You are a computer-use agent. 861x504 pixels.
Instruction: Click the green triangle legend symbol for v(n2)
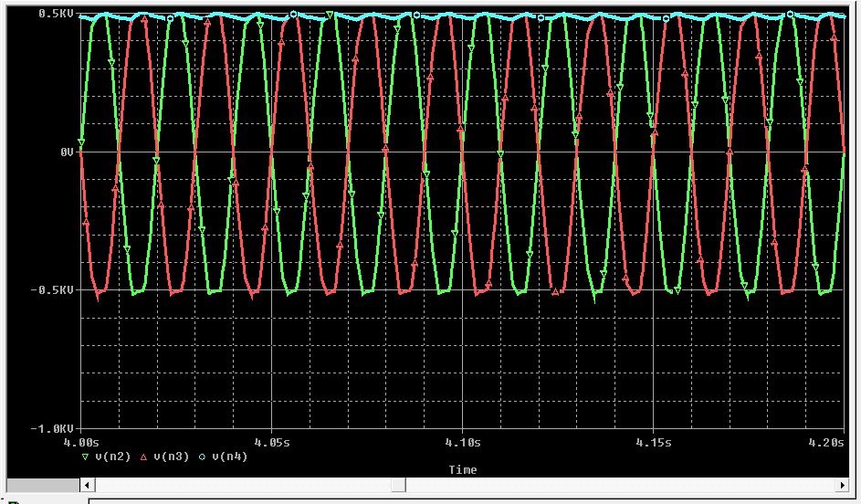(86, 457)
